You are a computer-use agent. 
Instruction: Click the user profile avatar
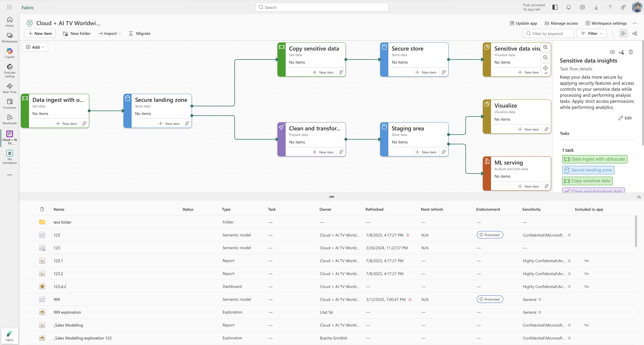tap(637, 7)
